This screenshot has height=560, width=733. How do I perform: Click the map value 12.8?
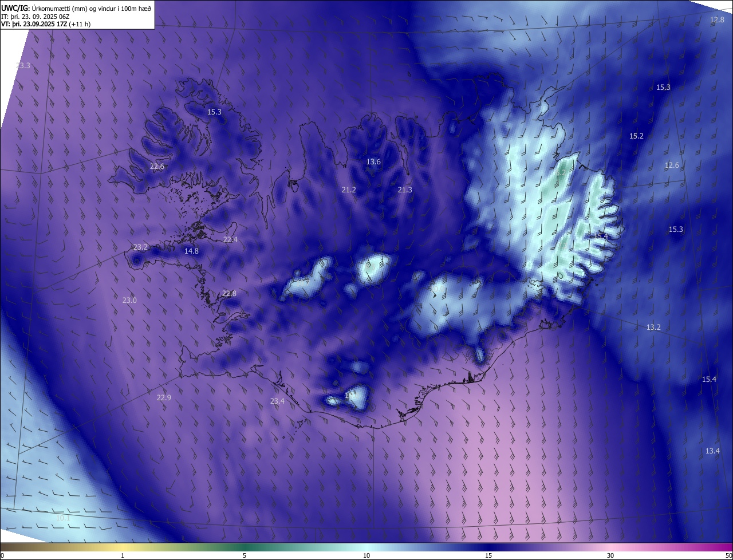pos(717,20)
